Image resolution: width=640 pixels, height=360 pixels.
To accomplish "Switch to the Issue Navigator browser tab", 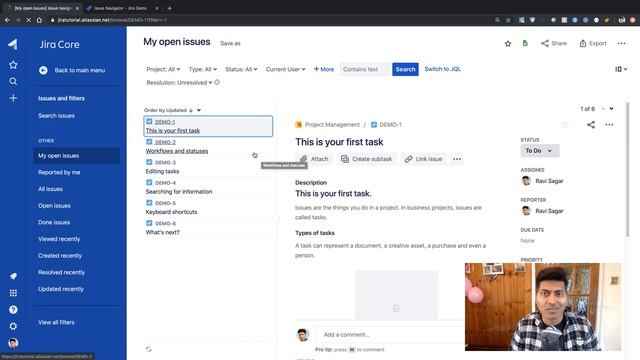I will (x=121, y=8).
